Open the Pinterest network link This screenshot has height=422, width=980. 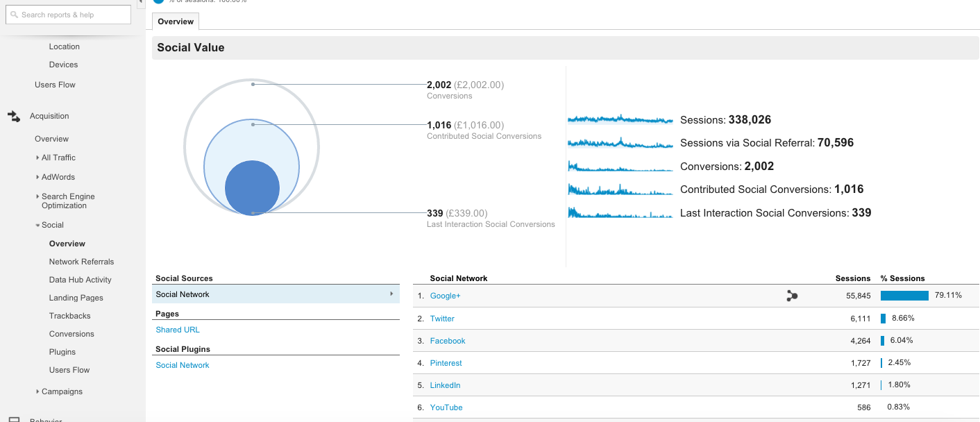click(446, 363)
